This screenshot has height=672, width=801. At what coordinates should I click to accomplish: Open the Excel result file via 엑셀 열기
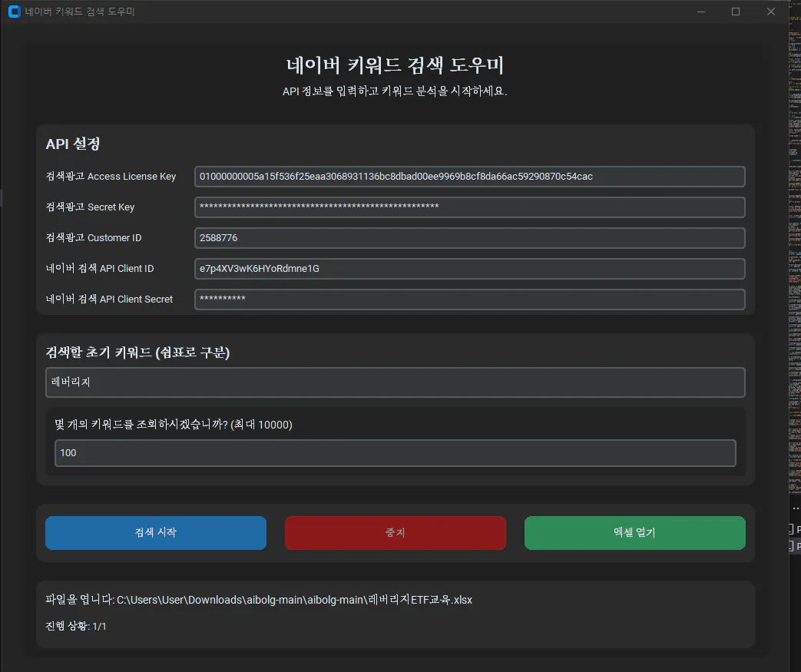click(x=634, y=532)
